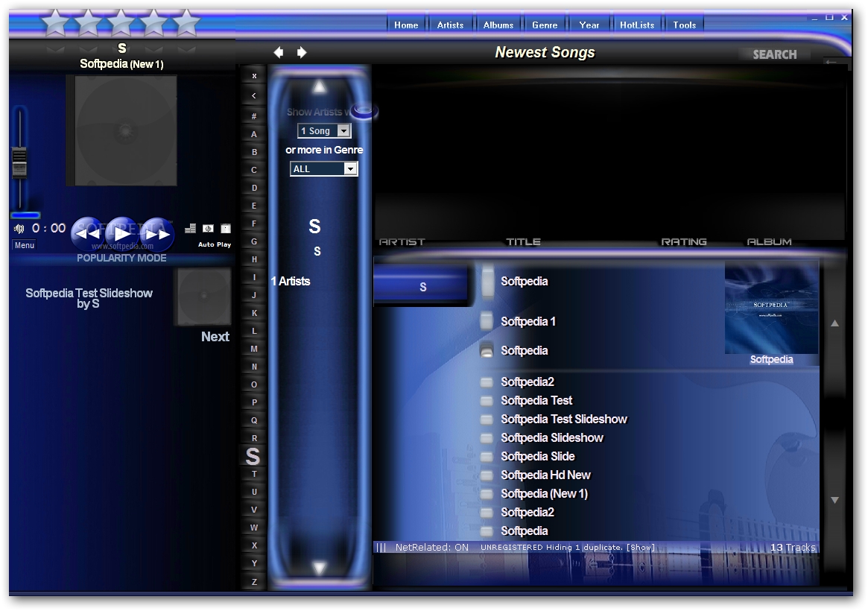This screenshot has width=868, height=611.
Task: Click the Auto Play icon
Action: (208, 228)
